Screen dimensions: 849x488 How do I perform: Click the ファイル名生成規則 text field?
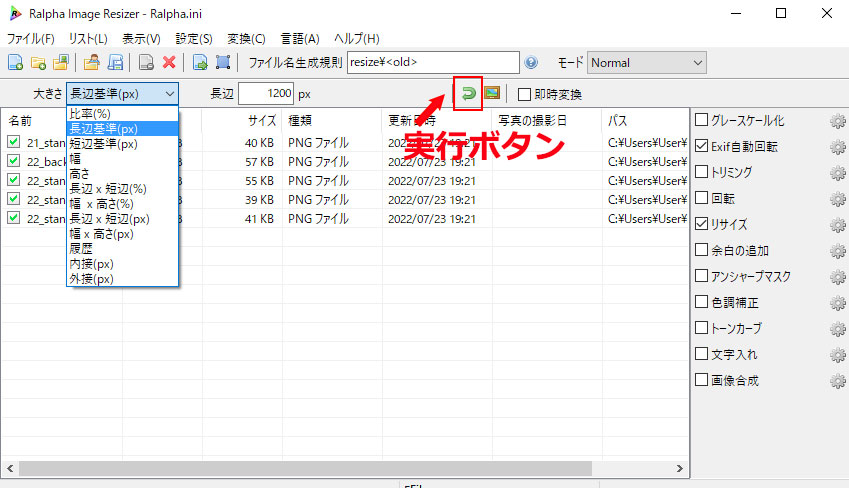click(433, 62)
